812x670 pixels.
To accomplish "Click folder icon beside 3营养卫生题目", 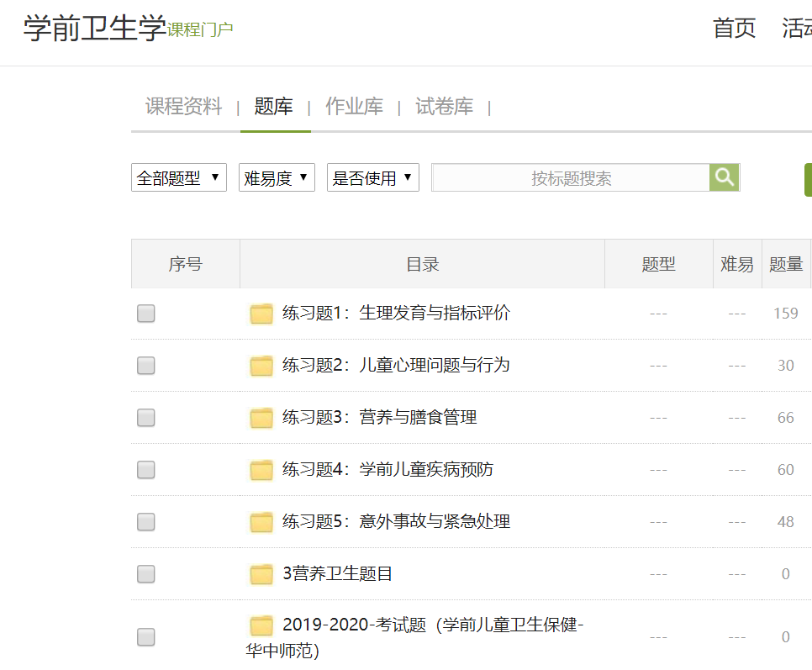I will (x=261, y=574).
